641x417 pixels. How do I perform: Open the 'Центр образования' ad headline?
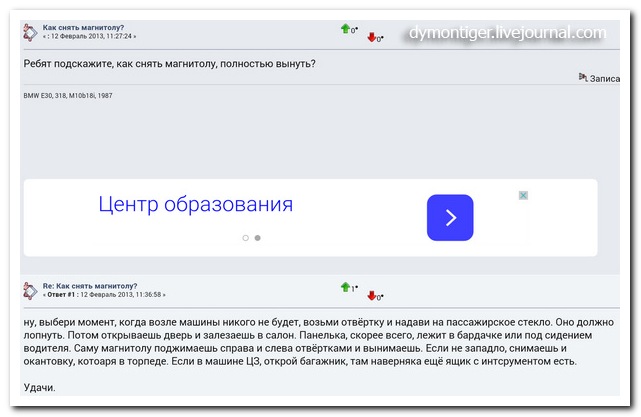pos(195,205)
